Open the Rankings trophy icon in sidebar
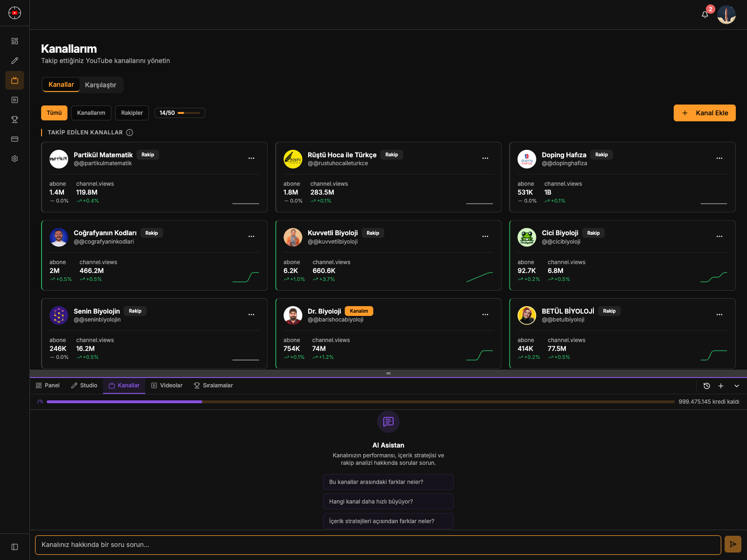The image size is (747, 560). coord(14,119)
